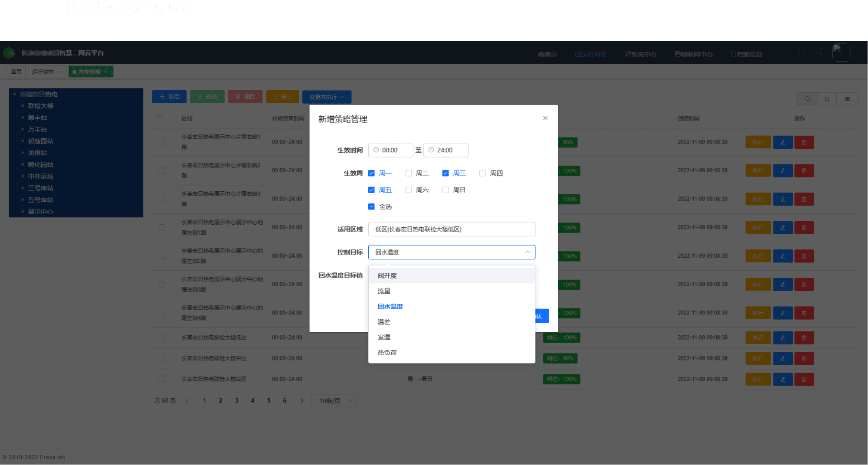Check the 周四 checkbox

[x=482, y=173]
